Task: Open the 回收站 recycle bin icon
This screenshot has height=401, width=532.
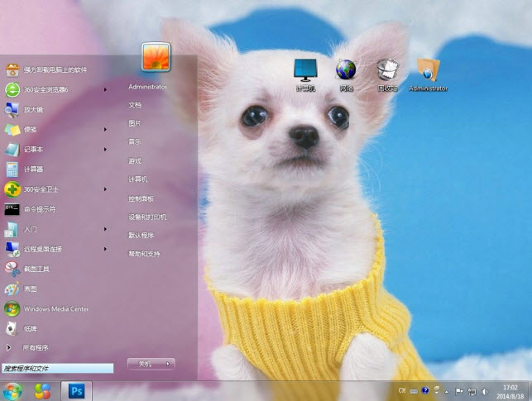Action: pyautogui.click(x=387, y=74)
